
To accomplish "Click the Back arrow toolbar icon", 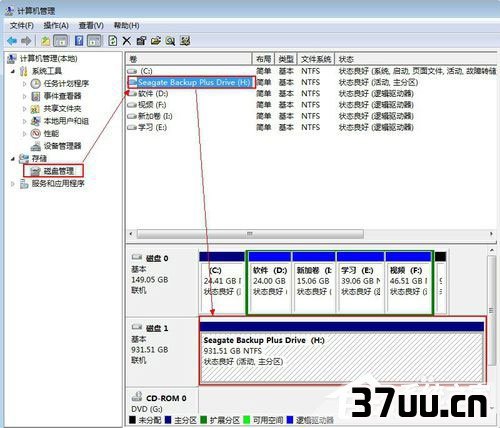I will (x=12, y=41).
